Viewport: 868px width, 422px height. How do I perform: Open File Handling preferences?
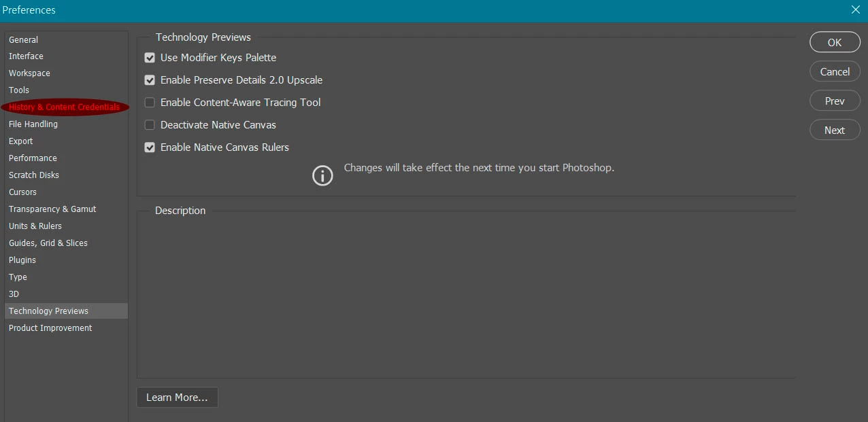[x=66, y=124]
